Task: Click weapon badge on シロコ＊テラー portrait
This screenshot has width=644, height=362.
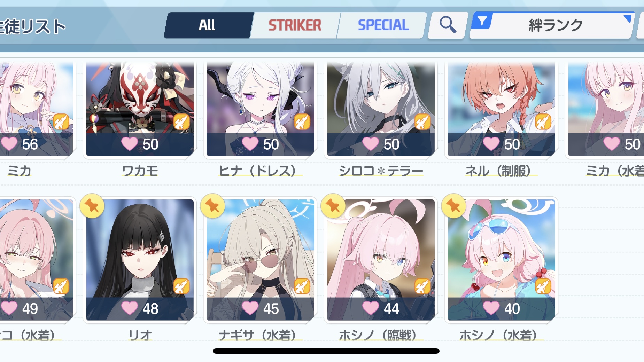Action: [x=422, y=122]
